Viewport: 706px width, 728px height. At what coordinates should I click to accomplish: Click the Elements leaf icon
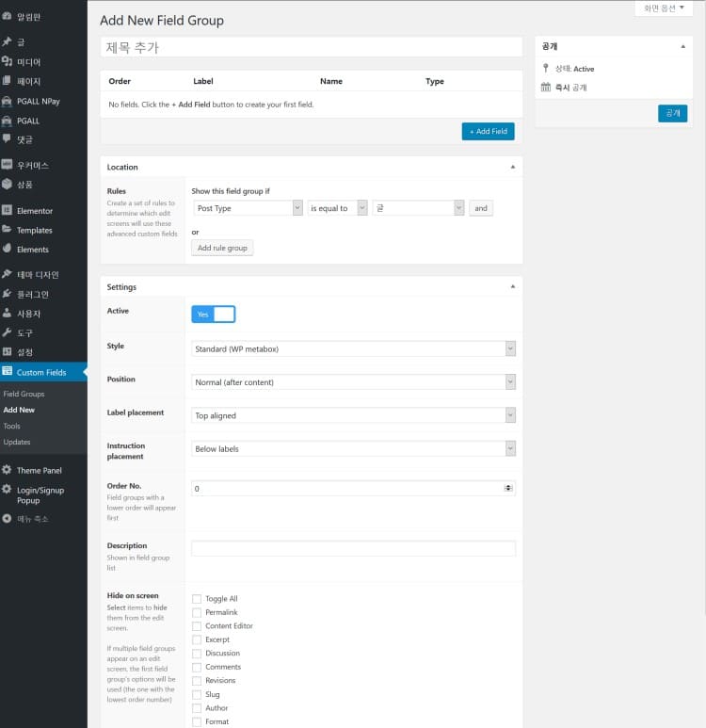8,250
